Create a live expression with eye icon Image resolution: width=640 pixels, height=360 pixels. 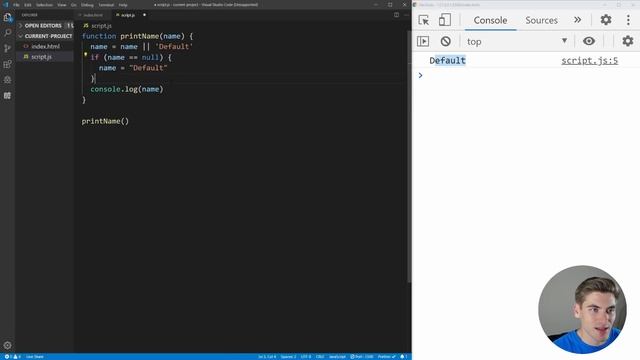(589, 41)
